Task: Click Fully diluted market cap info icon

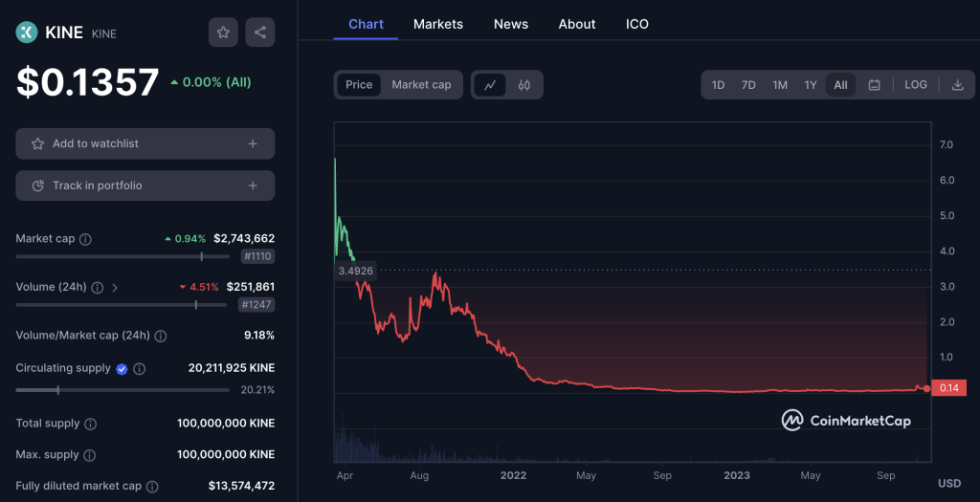Action: pos(152,487)
